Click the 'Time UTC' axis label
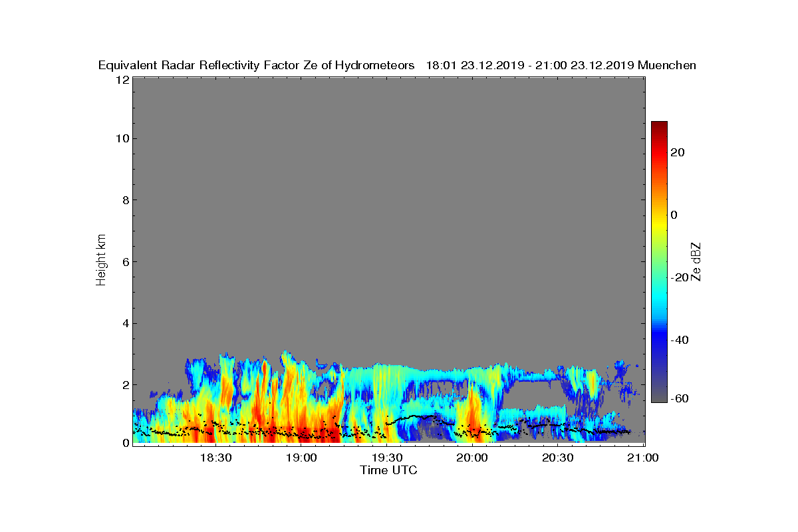The width and height of the screenshot is (798, 532). click(x=389, y=470)
